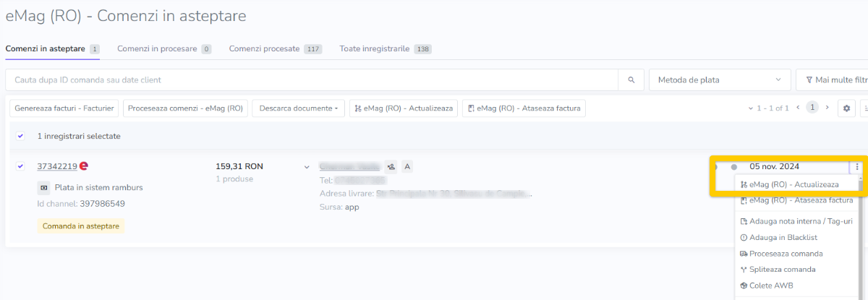The image size is (868, 300).
Task: Click the 159,31 RON order total
Action: click(x=239, y=166)
